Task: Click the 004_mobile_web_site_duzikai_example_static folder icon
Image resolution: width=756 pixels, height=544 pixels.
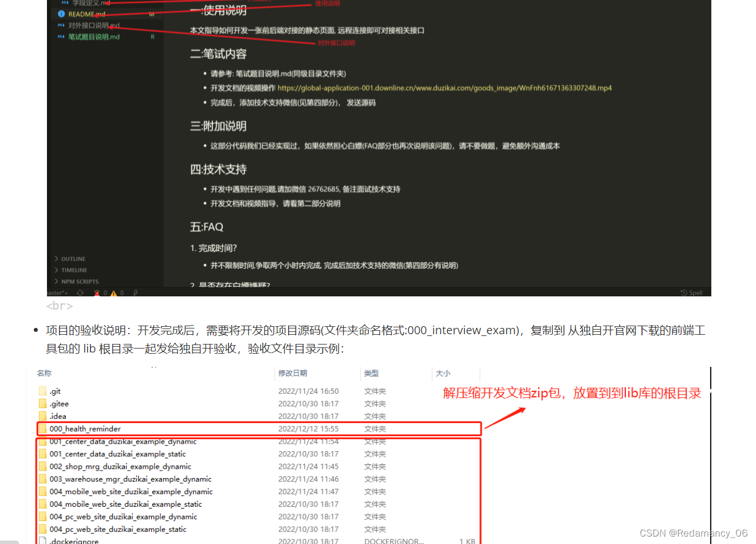Action: [x=42, y=504]
